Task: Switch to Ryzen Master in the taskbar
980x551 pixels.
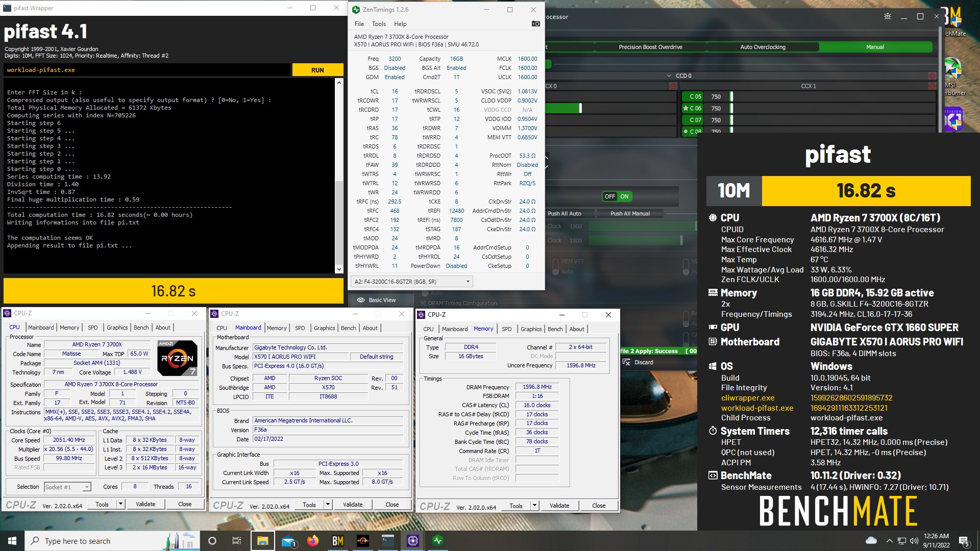Action: click(x=363, y=541)
